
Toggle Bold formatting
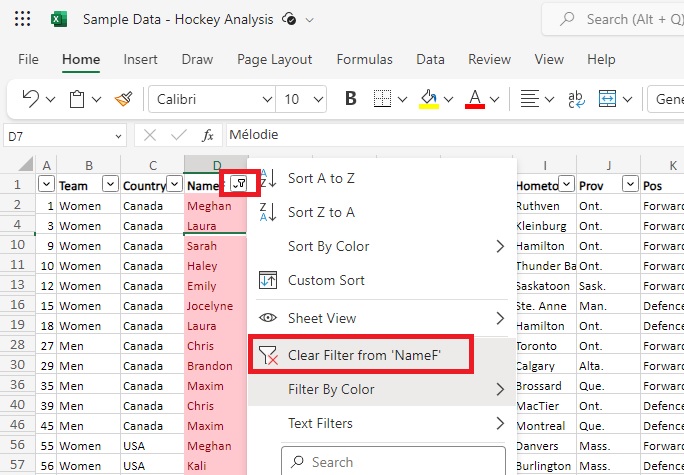point(350,99)
